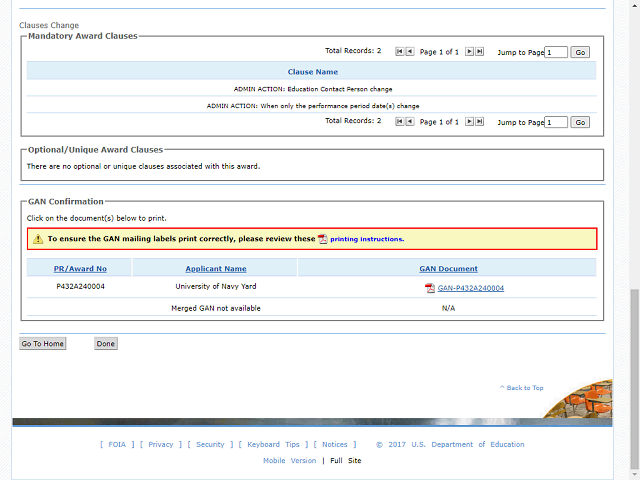Click the top Jump to Page field
Screen dimensions: 640x480
pyautogui.click(x=556, y=52)
